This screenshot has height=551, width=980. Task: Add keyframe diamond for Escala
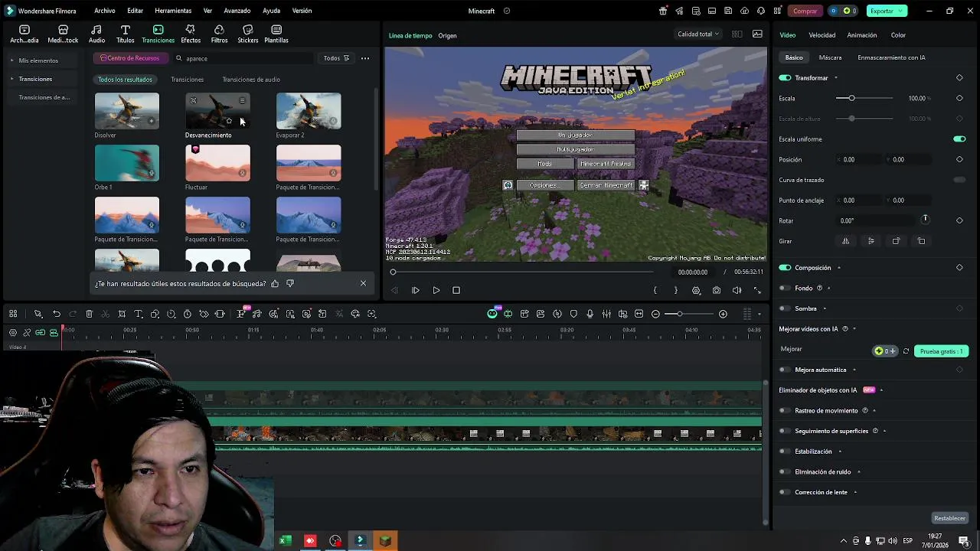point(959,98)
